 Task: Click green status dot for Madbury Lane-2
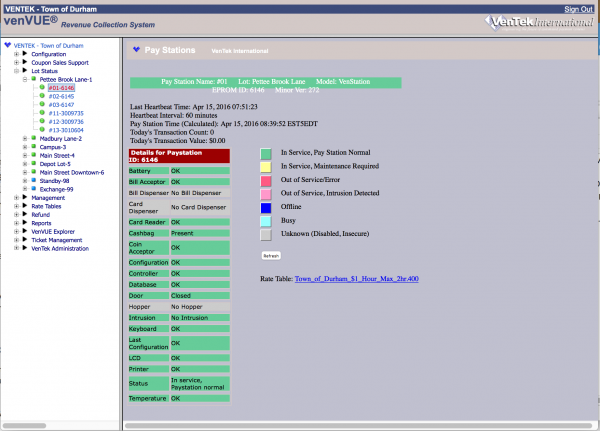pos(34,138)
